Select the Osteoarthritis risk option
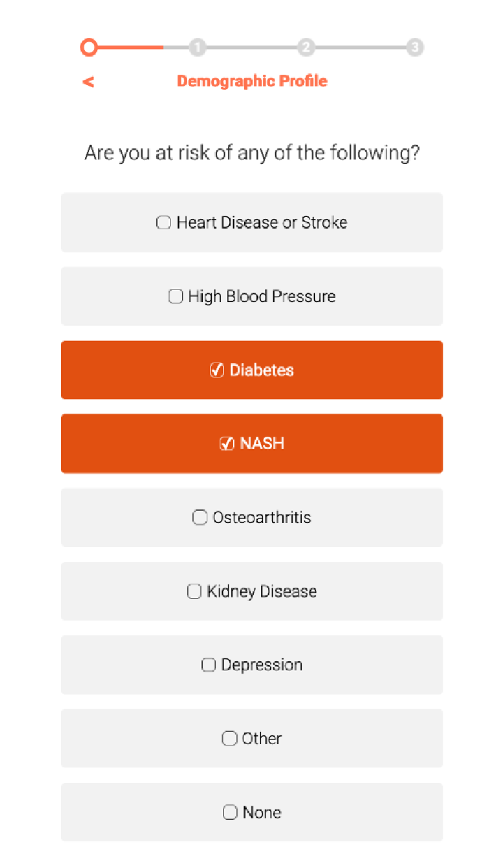 [251, 517]
